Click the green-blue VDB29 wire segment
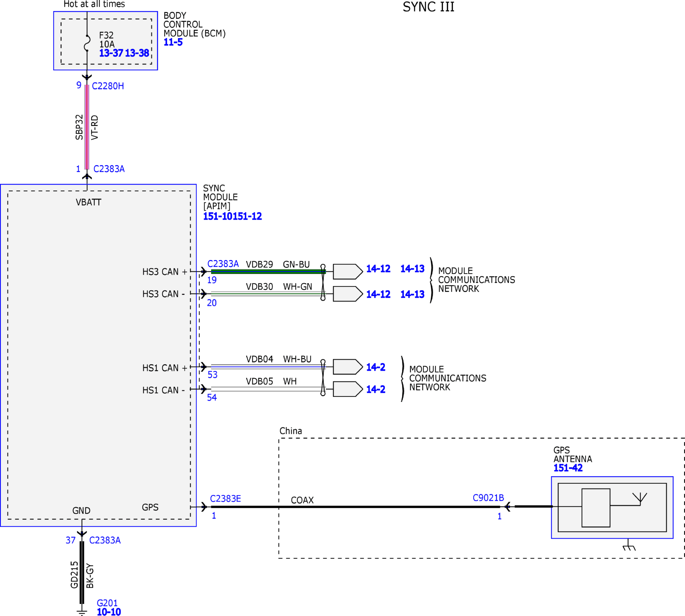Viewport: 685px width, 616px height. coord(269,271)
